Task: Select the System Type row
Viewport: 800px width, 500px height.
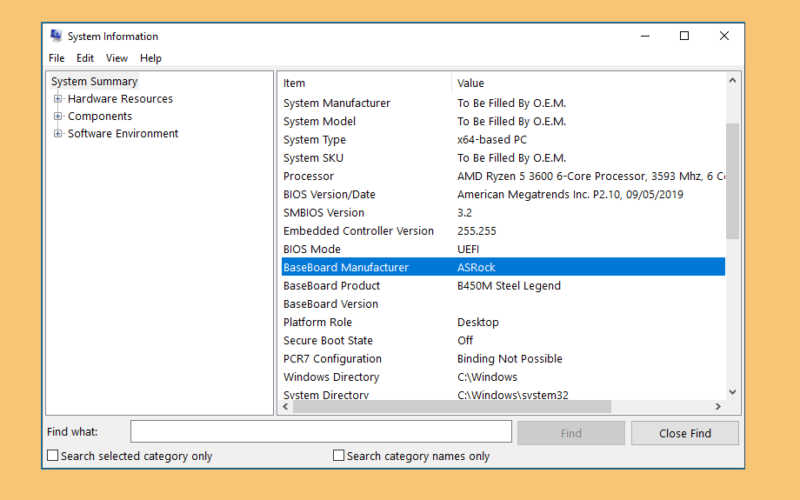Action: pyautogui.click(x=503, y=140)
